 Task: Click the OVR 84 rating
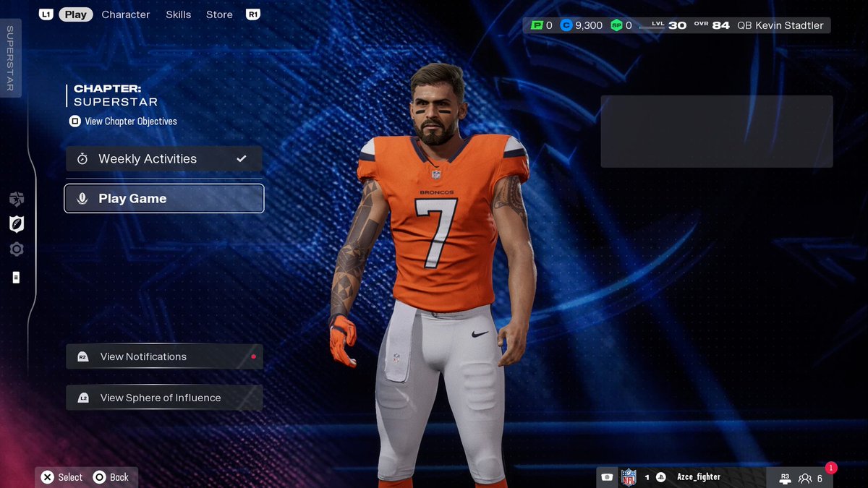pos(712,25)
